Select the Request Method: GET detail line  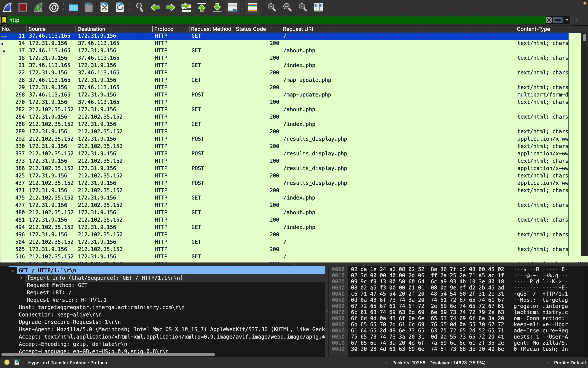pyautogui.click(x=57, y=285)
